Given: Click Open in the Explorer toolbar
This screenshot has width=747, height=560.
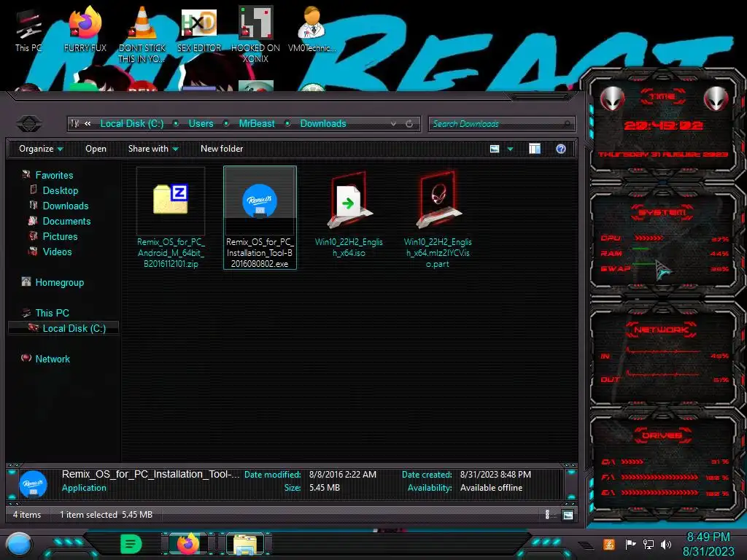Looking at the screenshot, I should [96, 149].
